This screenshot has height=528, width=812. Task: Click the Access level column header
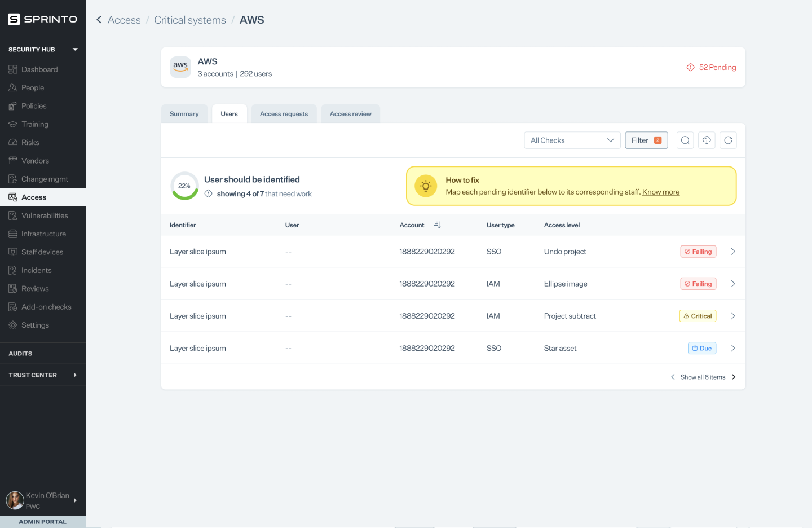tap(562, 225)
